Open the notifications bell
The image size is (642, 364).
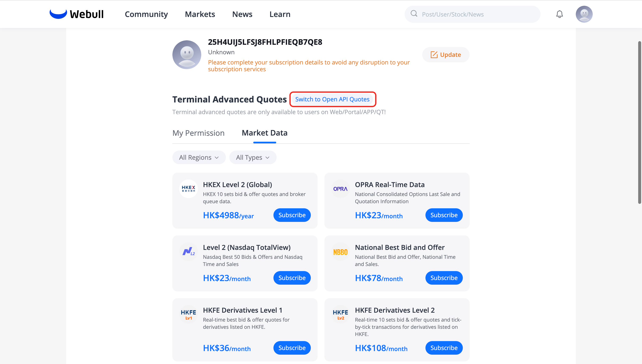coord(559,14)
